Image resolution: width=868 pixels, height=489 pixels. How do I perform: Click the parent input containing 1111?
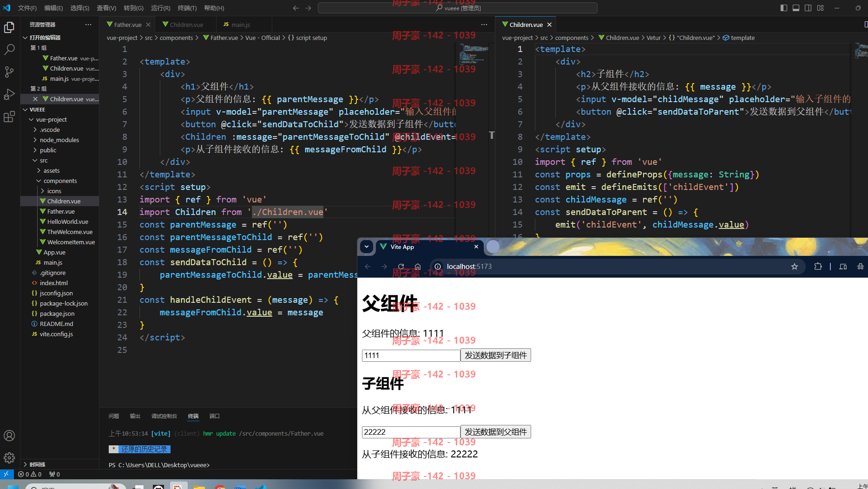pos(411,355)
